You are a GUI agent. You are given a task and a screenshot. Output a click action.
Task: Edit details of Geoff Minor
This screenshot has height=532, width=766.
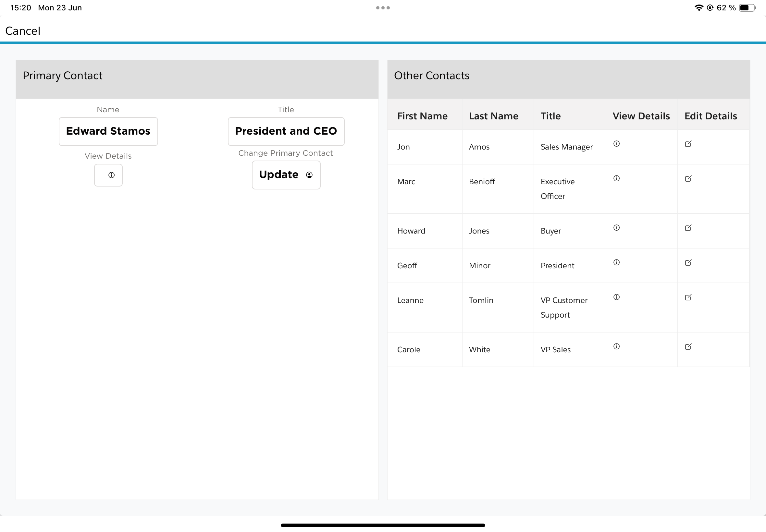pyautogui.click(x=688, y=263)
